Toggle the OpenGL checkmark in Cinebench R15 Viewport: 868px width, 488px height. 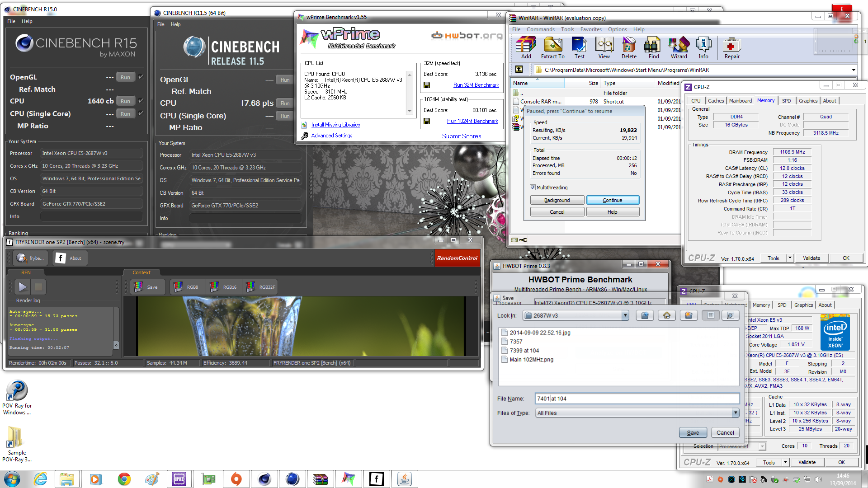[x=141, y=77]
